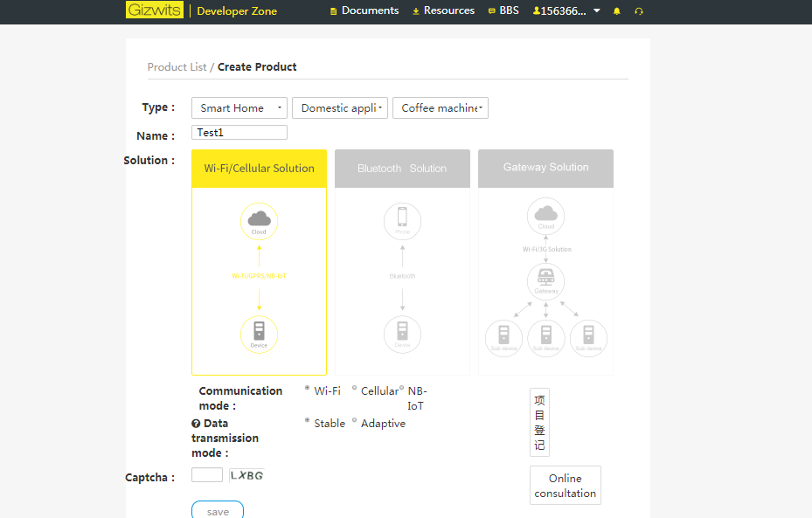Open the Domestic appliance category dropdown

(339, 107)
